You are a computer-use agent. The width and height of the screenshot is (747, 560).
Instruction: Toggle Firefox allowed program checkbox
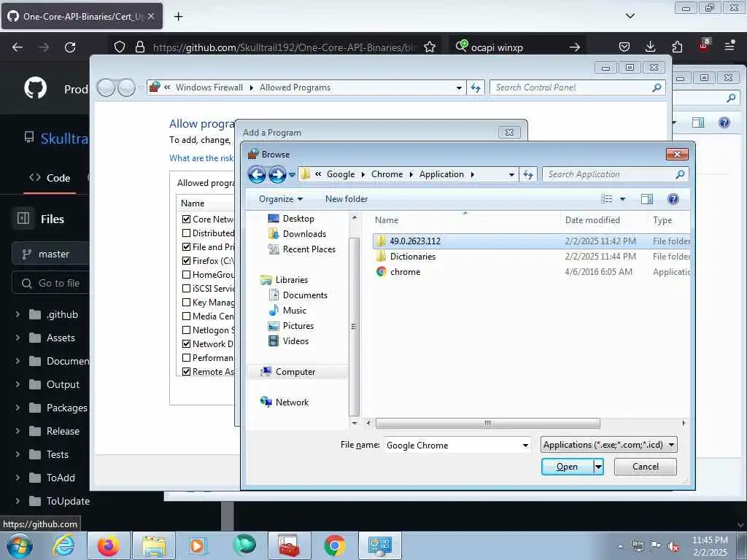click(186, 261)
